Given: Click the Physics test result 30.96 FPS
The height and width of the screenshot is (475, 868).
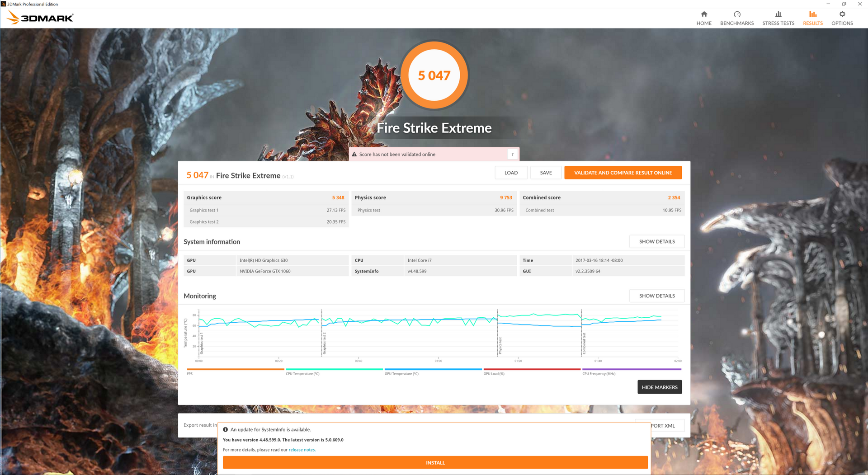Looking at the screenshot, I should pyautogui.click(x=504, y=210).
